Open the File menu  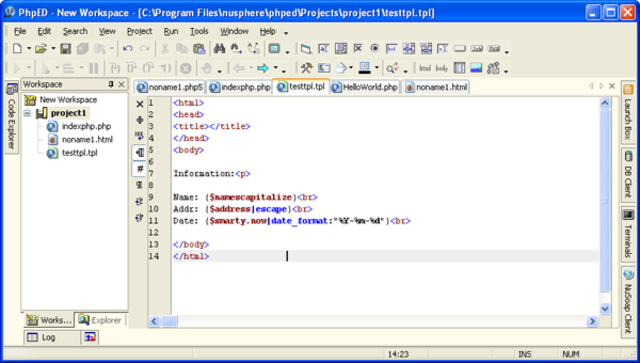point(20,31)
